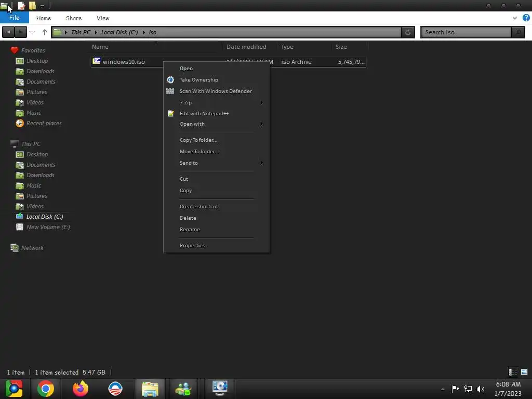Open the help question mark icon

click(526, 18)
